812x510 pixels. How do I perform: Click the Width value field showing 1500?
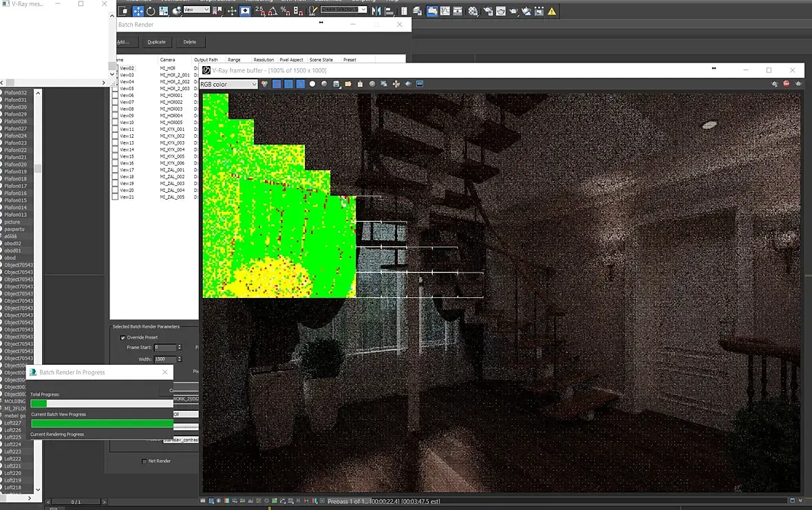pyautogui.click(x=164, y=359)
